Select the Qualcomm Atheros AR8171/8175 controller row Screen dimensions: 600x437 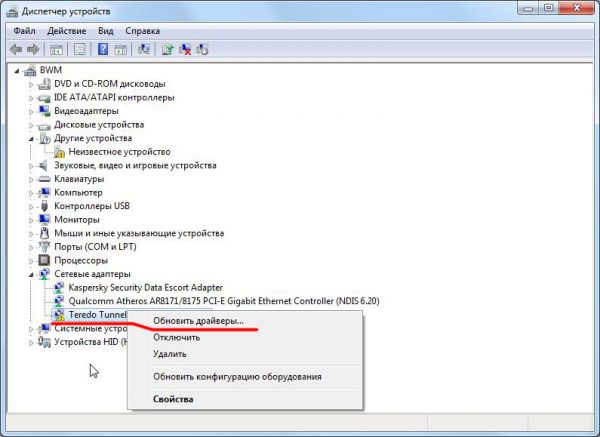point(224,301)
